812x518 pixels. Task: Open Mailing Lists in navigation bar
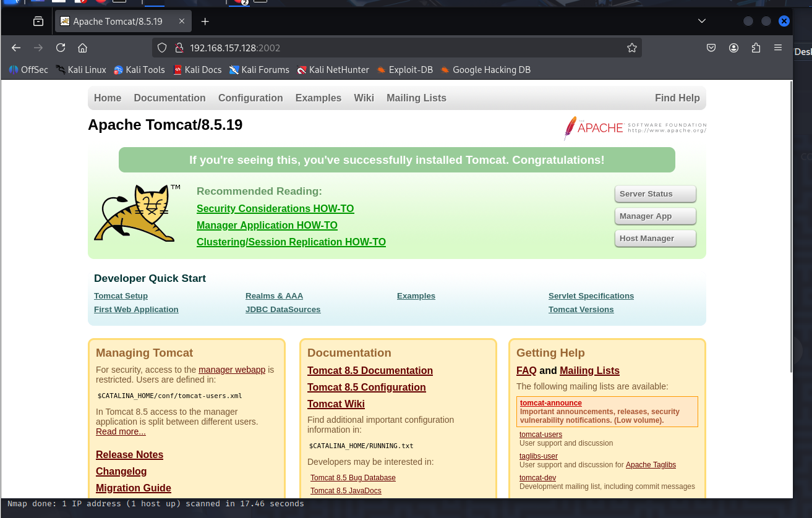[416, 98]
